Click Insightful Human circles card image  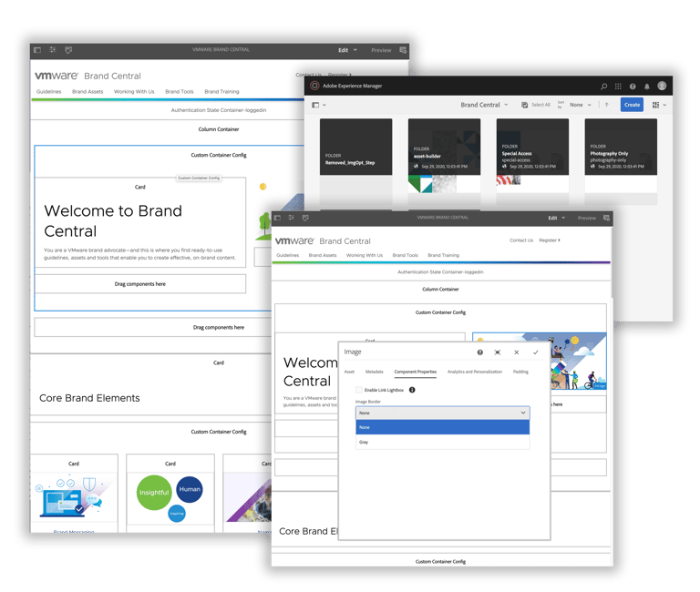[x=170, y=498]
